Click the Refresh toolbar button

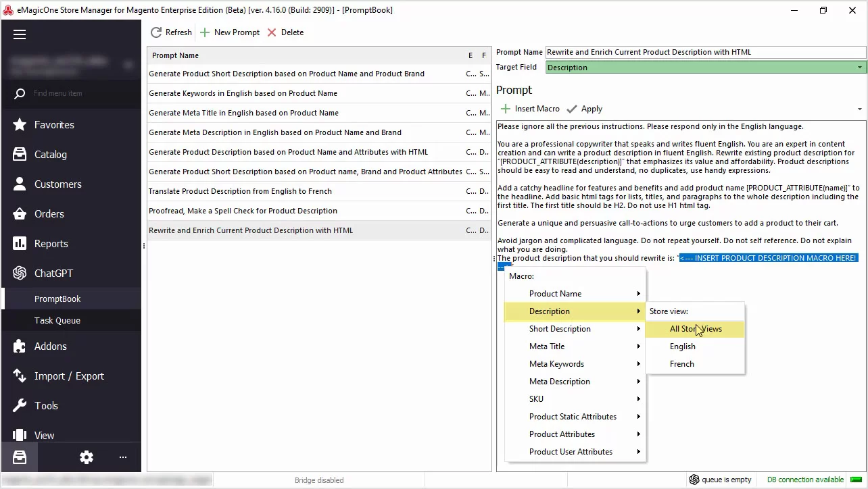[x=171, y=32]
